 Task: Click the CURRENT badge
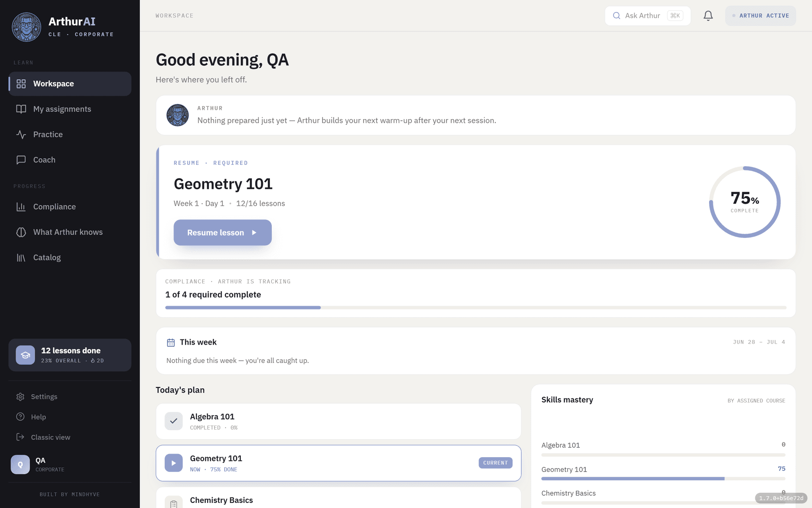point(495,463)
